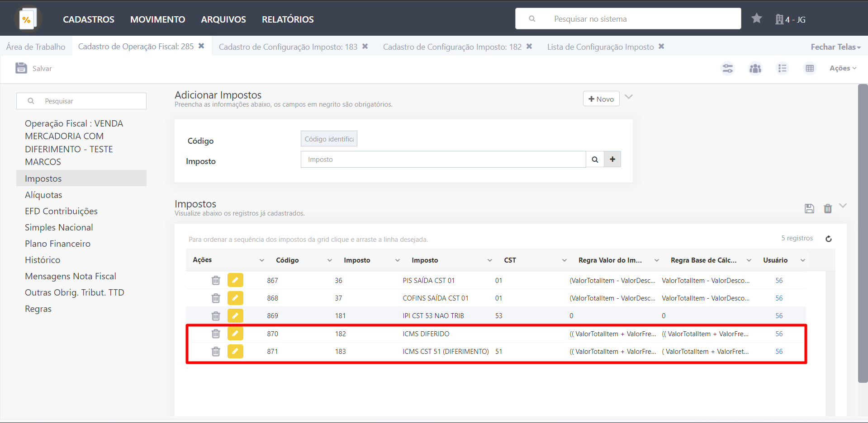Click the Código identificador input field
Viewport: 868px width, 423px height.
329,139
